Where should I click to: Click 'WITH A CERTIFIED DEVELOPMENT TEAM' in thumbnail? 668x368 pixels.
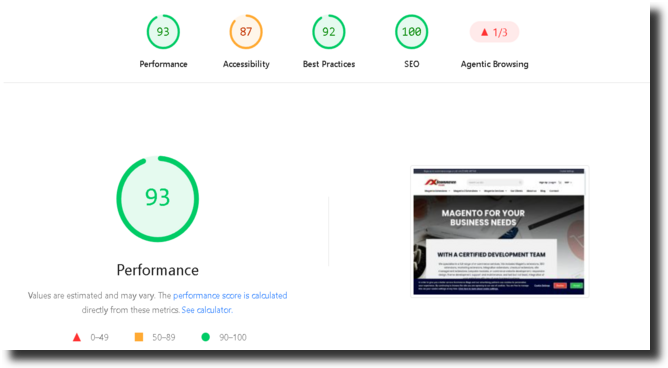coord(491,254)
